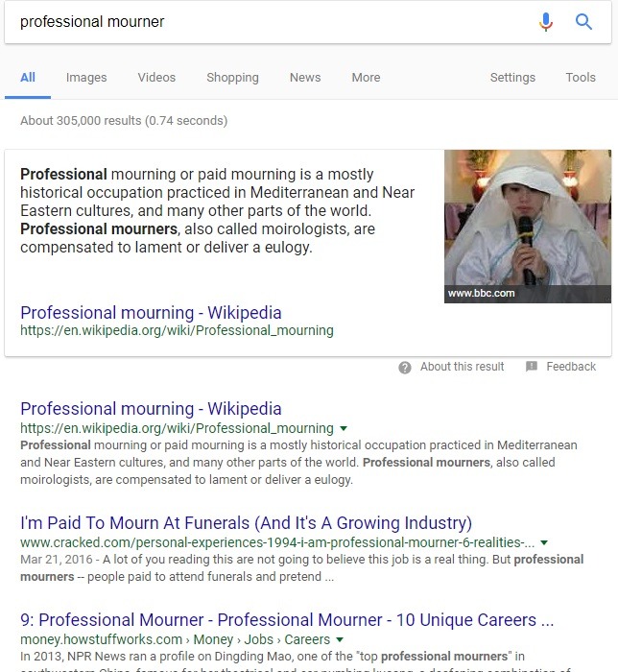Image resolution: width=618 pixels, height=672 pixels.
Task: Click the blue magnifier search icon
Action: pyautogui.click(x=583, y=21)
